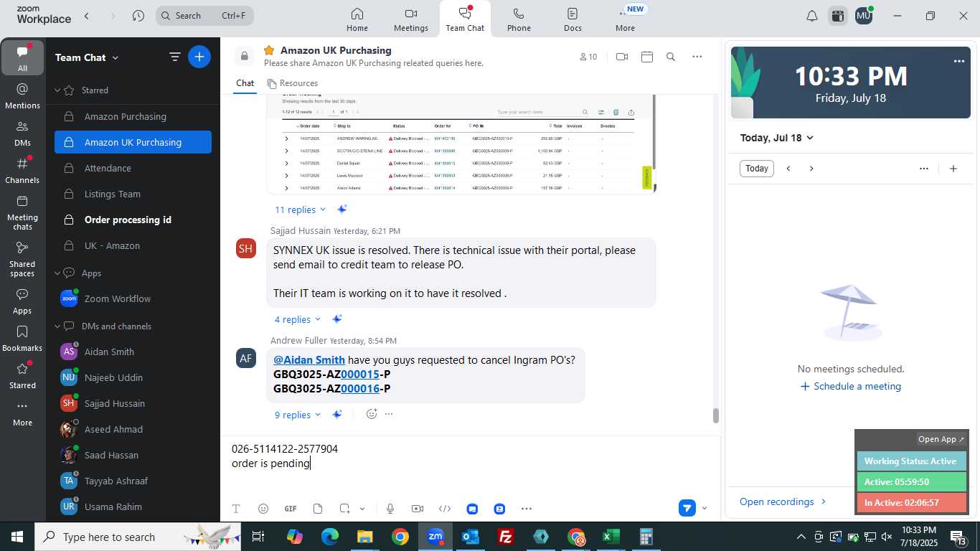Click the Schedule a meeting link
The image size is (980, 551).
[850, 386]
